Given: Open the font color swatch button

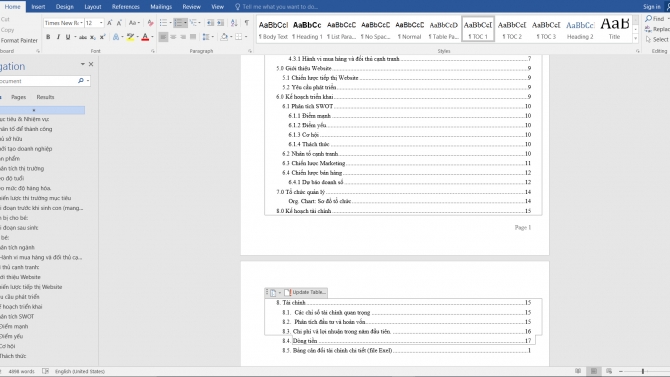Looking at the screenshot, I should [145, 37].
